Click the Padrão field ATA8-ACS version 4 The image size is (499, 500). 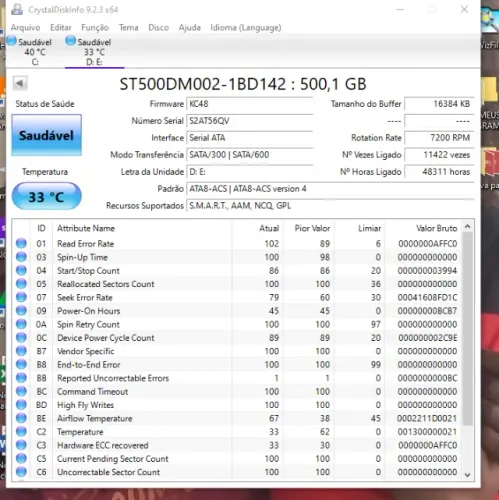[x=330, y=189]
